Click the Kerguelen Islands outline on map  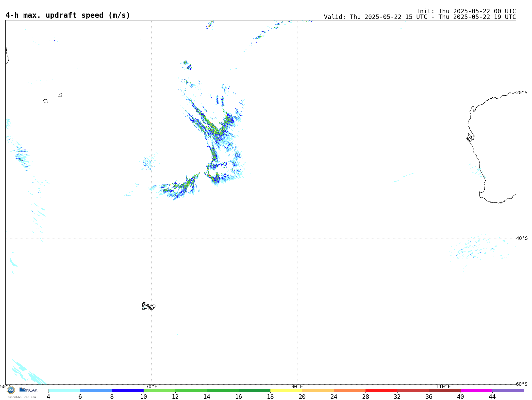pos(149,306)
